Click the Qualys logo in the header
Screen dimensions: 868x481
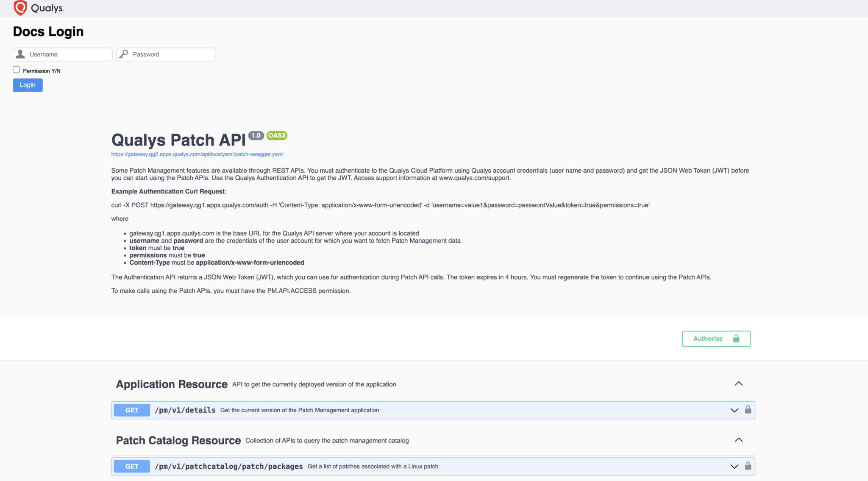point(36,8)
